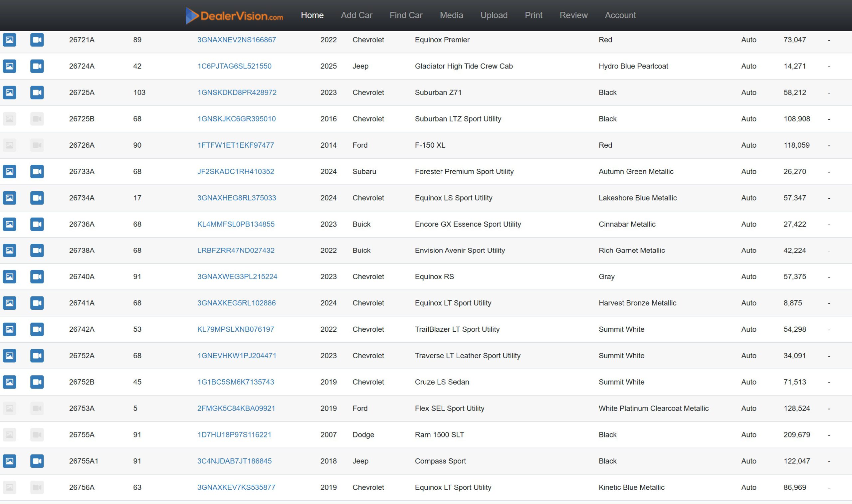Screen dimensions: 852x504
Task: Select stock number 26753A text
Action: pos(82,408)
